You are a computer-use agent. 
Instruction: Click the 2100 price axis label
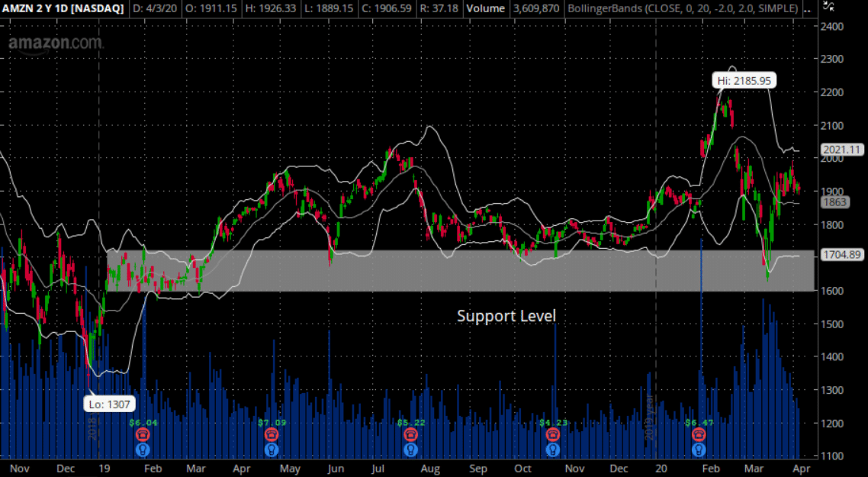click(x=833, y=125)
